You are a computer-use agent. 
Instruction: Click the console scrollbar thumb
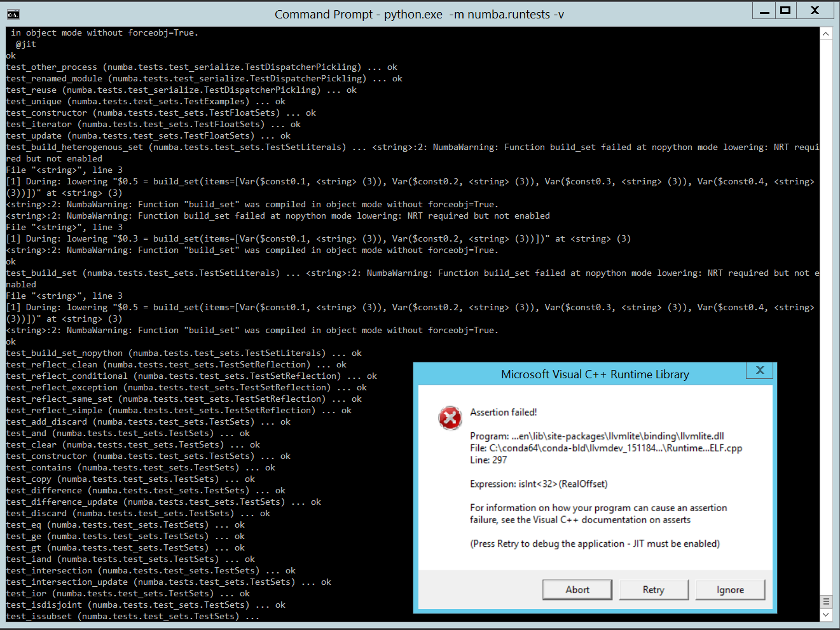coord(826,601)
